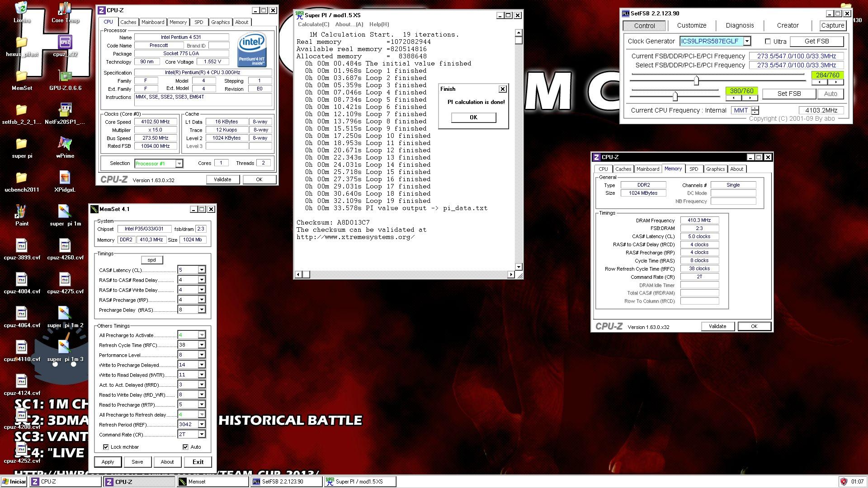Open the CAS# Latency (CL) dropdown
This screenshot has height=488, width=868.
(202, 270)
